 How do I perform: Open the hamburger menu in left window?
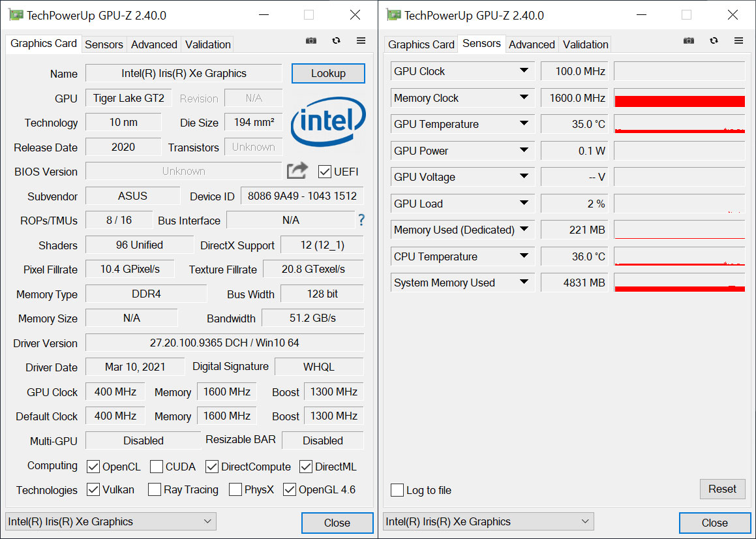(x=361, y=41)
